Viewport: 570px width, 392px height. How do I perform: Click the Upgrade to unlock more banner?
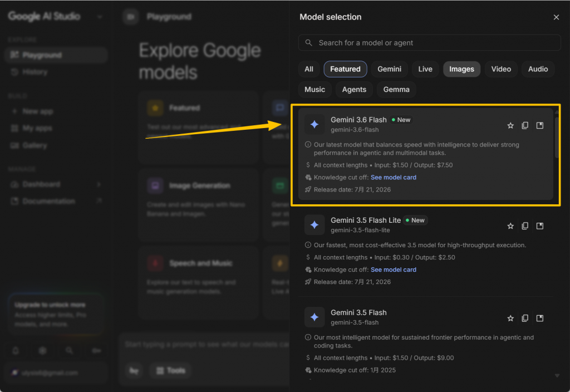(x=56, y=314)
